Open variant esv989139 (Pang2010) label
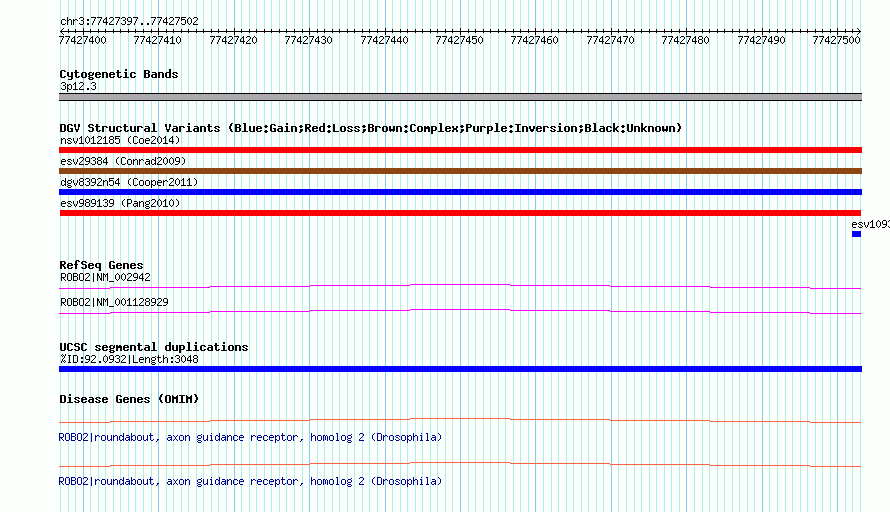This screenshot has height=512, width=890. coord(120,203)
